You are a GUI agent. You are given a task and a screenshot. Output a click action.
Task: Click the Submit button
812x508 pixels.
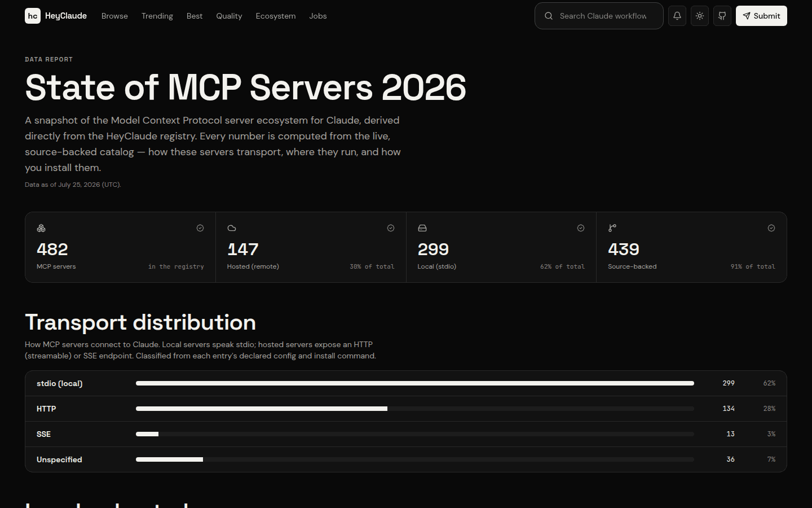tap(761, 16)
